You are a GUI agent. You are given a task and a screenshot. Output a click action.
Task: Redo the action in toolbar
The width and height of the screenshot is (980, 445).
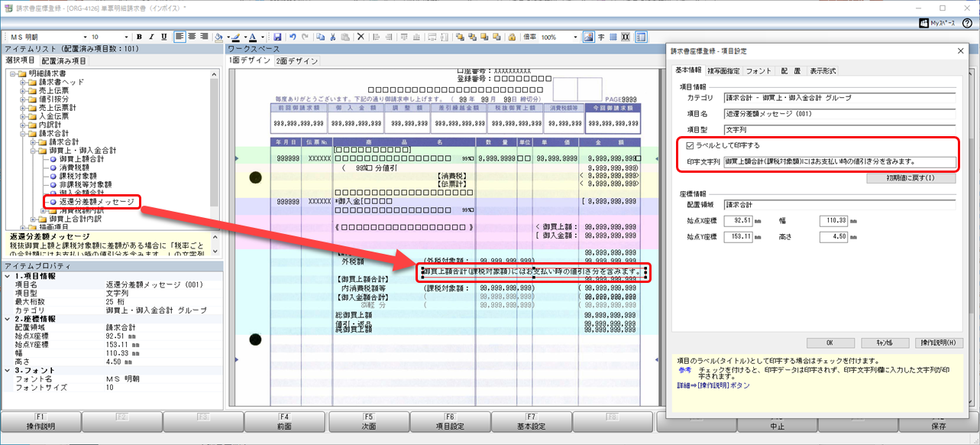click(305, 37)
